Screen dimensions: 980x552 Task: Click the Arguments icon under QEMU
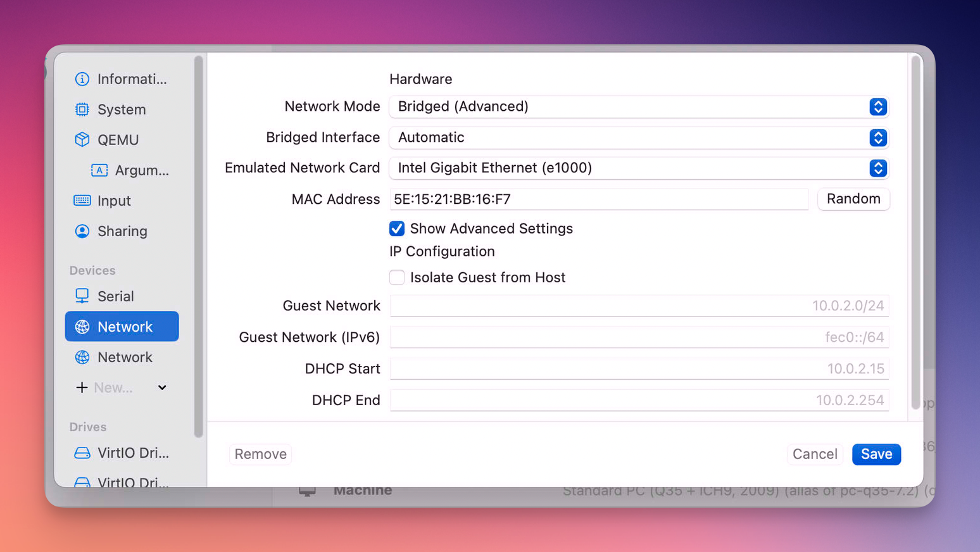(99, 170)
